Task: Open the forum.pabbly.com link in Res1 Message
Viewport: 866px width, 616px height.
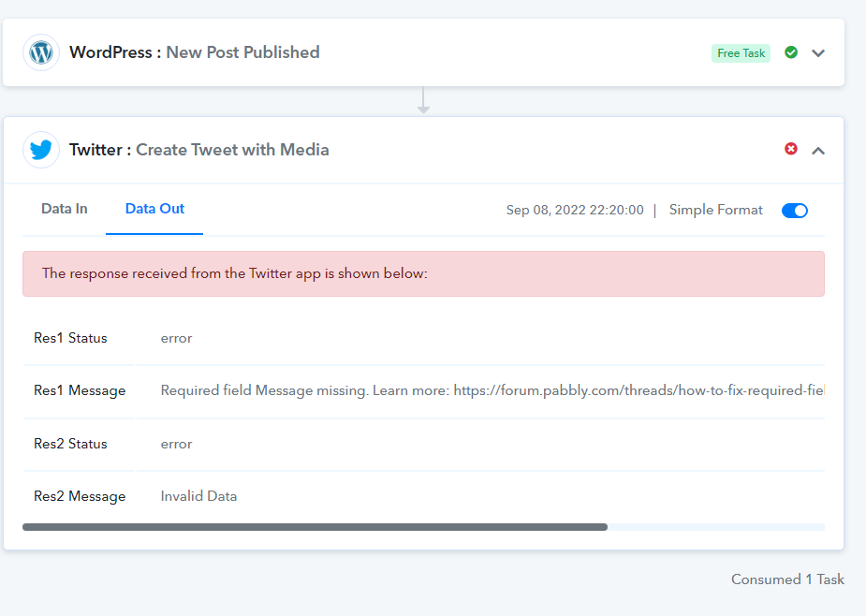Action: tap(638, 390)
